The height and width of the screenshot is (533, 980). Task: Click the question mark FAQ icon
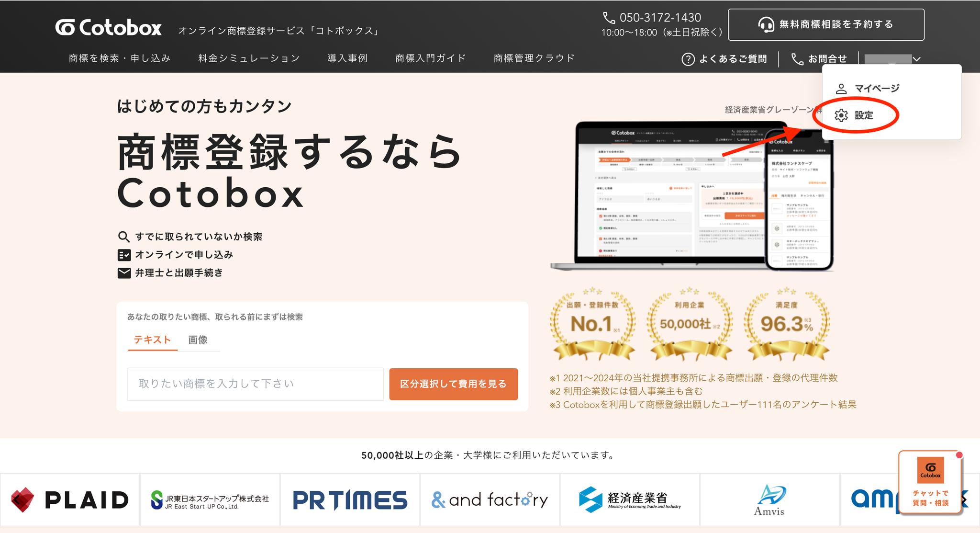pyautogui.click(x=688, y=59)
